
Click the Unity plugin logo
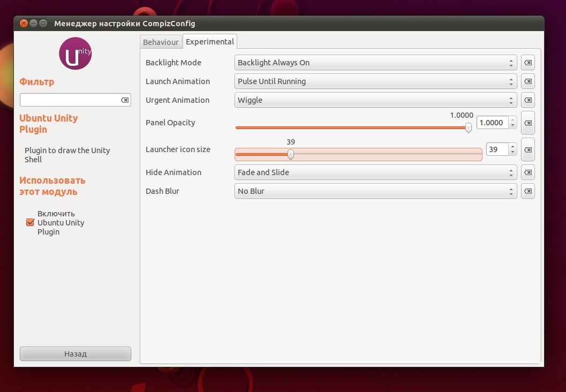(x=75, y=54)
